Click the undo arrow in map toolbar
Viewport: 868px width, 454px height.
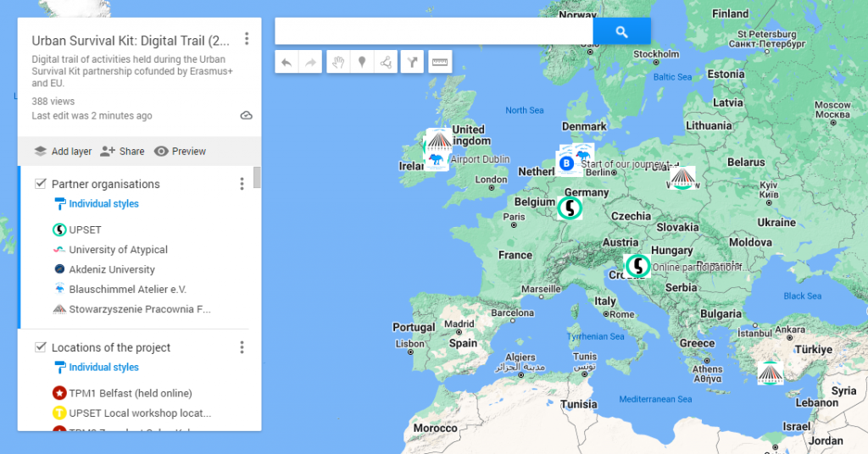pyautogui.click(x=287, y=62)
